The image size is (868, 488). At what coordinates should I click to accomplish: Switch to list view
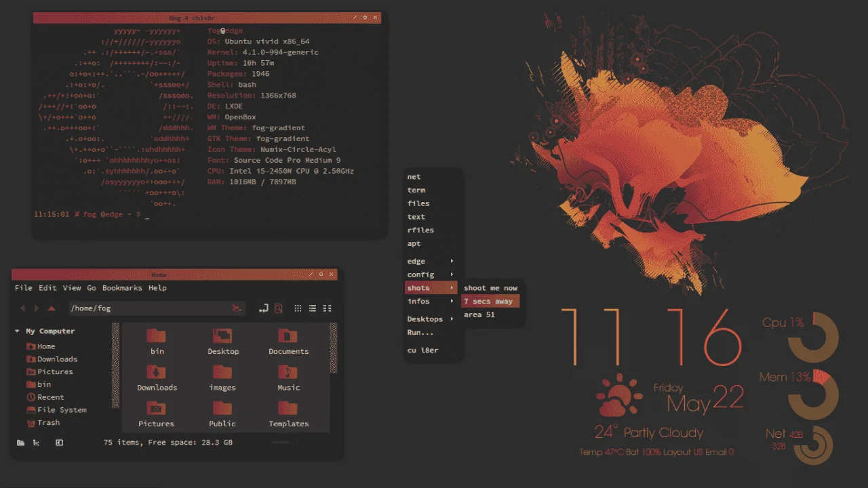(x=313, y=308)
